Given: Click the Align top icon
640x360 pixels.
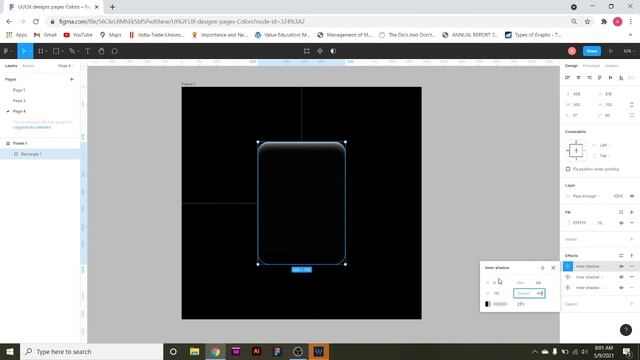Looking at the screenshot, I should click(x=600, y=78).
